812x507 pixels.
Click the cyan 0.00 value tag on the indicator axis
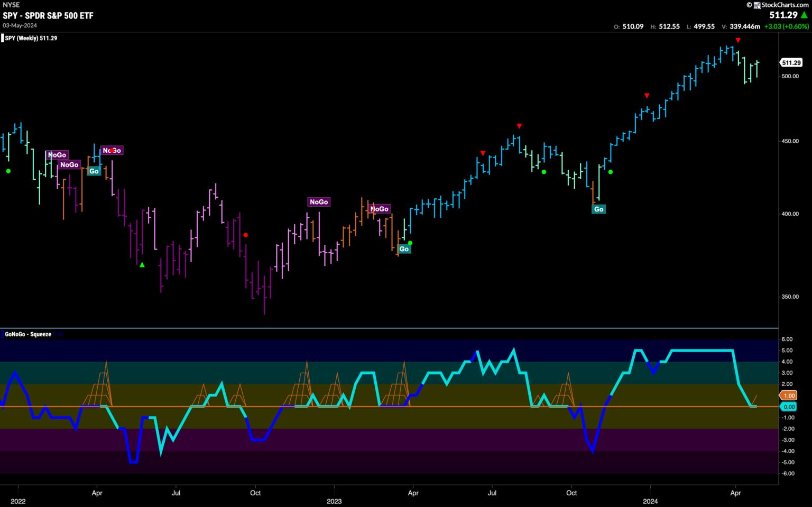789,407
